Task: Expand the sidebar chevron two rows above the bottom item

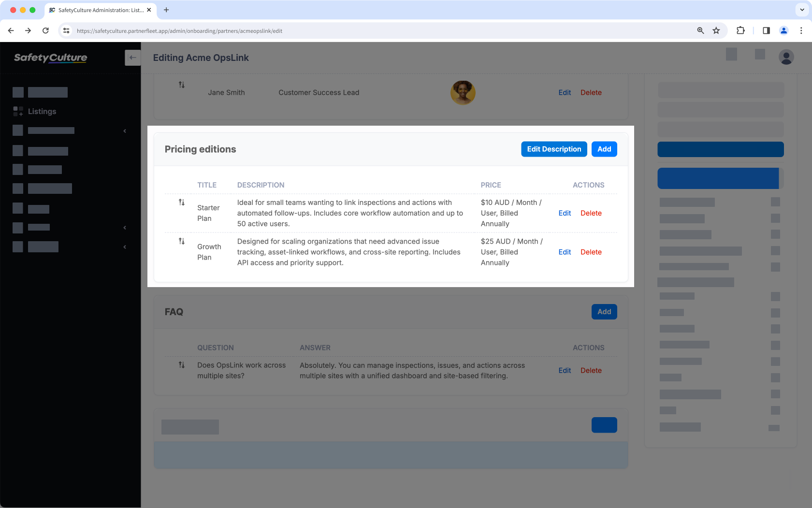Action: tap(125, 227)
